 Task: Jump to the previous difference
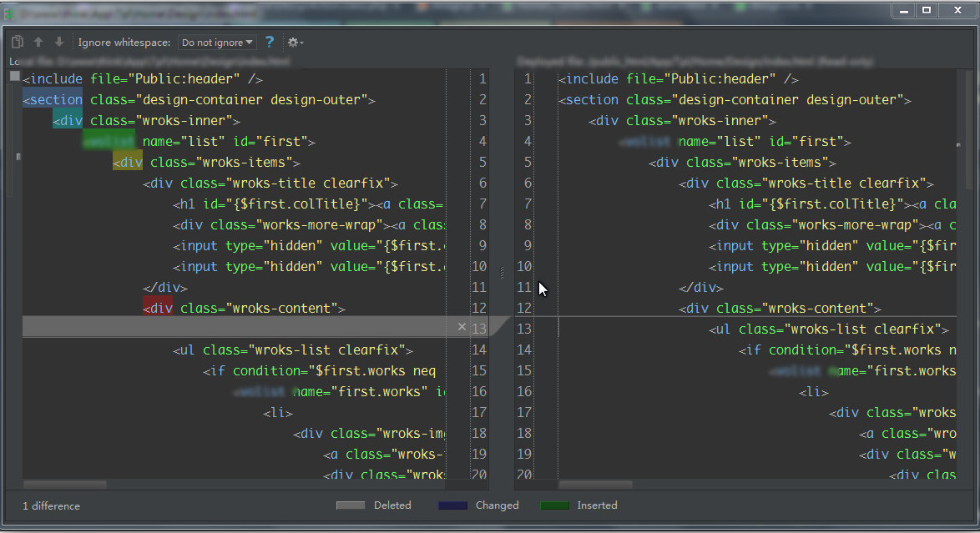point(38,42)
